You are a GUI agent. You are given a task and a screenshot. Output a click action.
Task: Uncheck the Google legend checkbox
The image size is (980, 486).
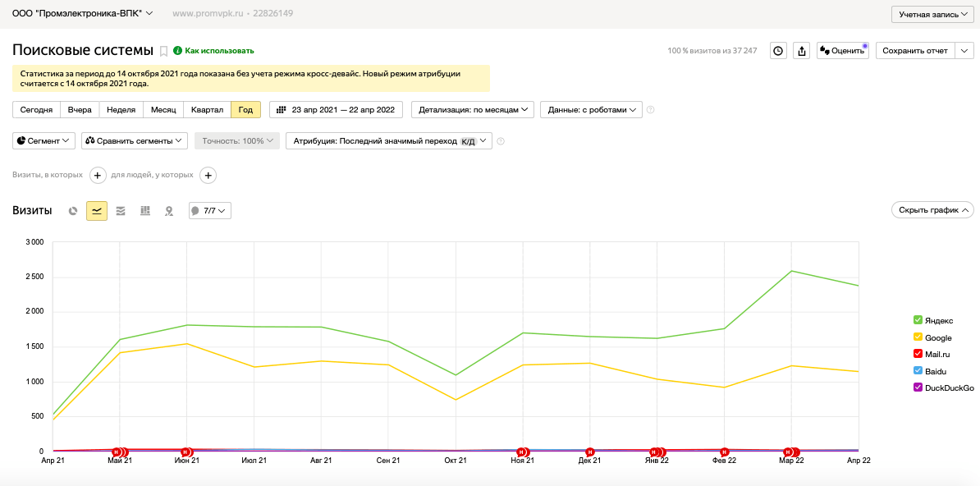918,337
